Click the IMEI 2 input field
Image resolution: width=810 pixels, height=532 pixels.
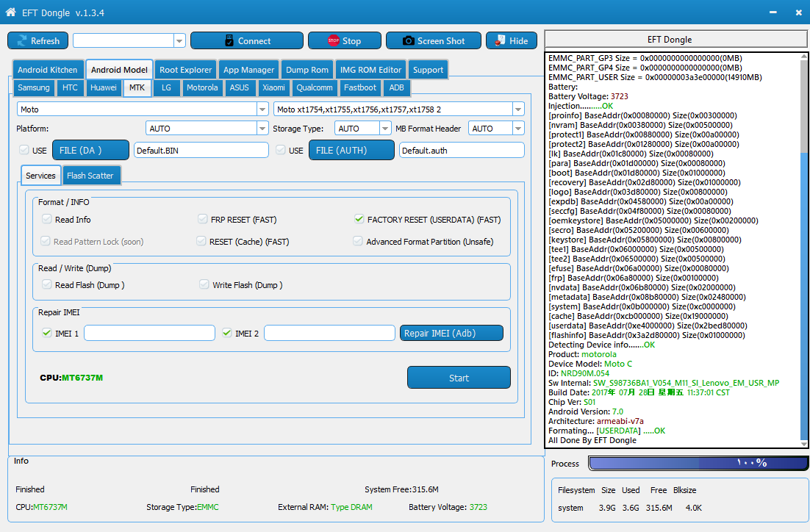[x=329, y=333]
